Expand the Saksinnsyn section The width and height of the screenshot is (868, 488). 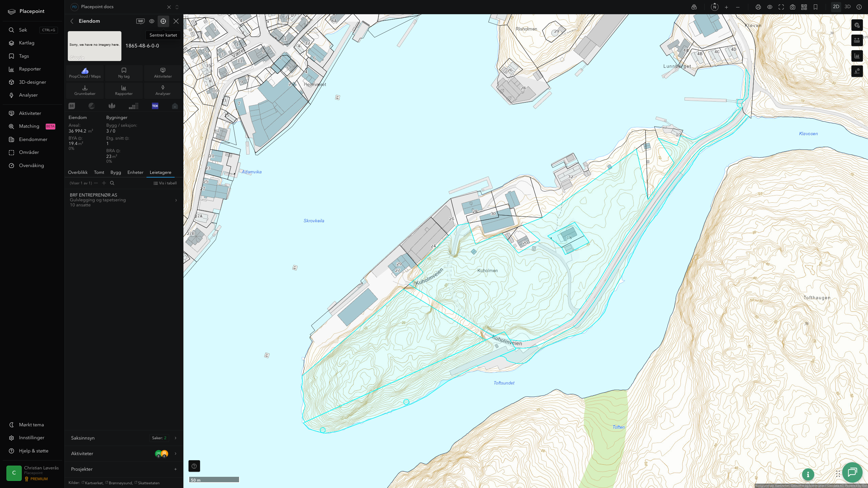point(124,438)
